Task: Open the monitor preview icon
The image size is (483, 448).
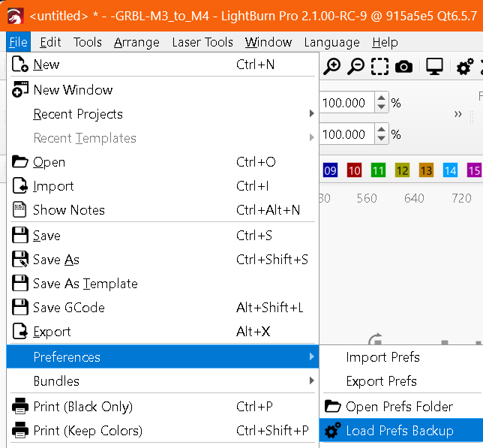Action: click(434, 67)
